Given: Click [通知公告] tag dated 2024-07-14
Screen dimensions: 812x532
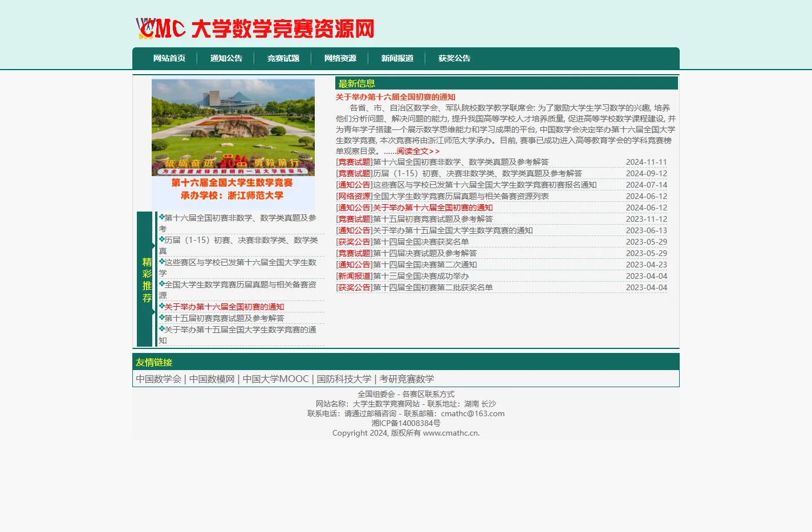Looking at the screenshot, I should [x=355, y=185].
